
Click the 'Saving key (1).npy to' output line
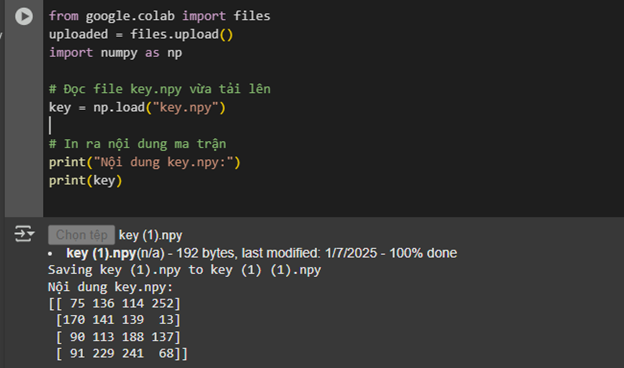pyautogui.click(x=184, y=270)
